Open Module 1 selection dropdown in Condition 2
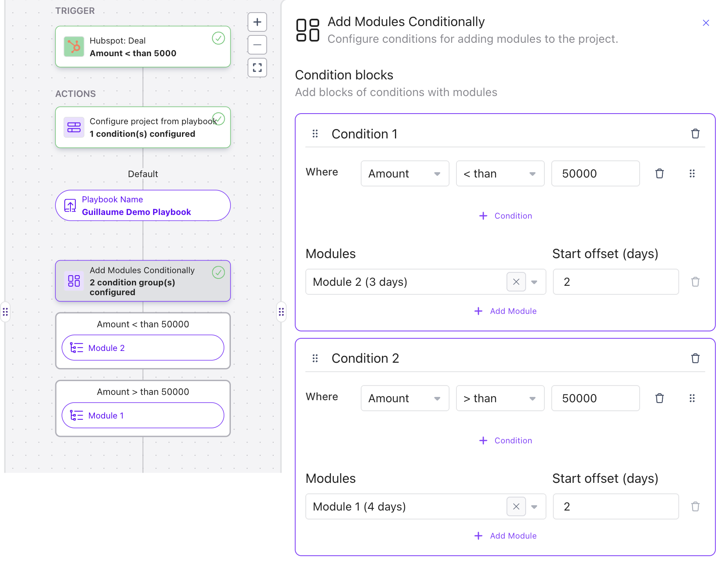This screenshot has width=728, height=561. [535, 506]
